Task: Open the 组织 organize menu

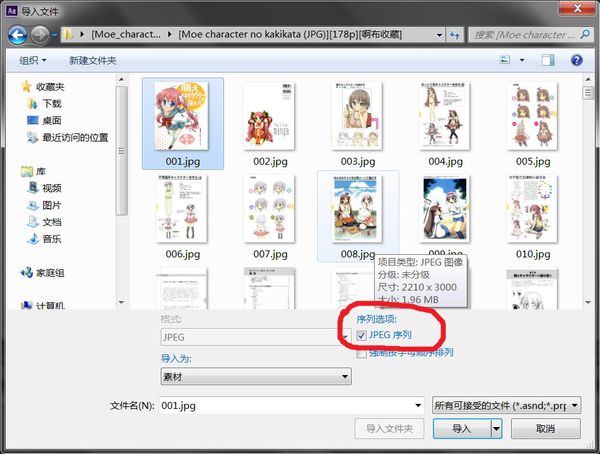Action: click(33, 60)
